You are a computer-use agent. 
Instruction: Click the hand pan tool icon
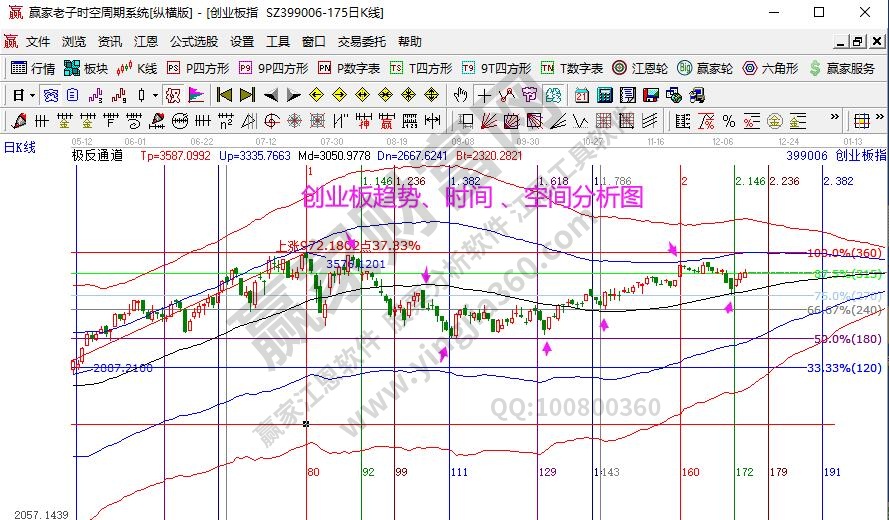460,95
